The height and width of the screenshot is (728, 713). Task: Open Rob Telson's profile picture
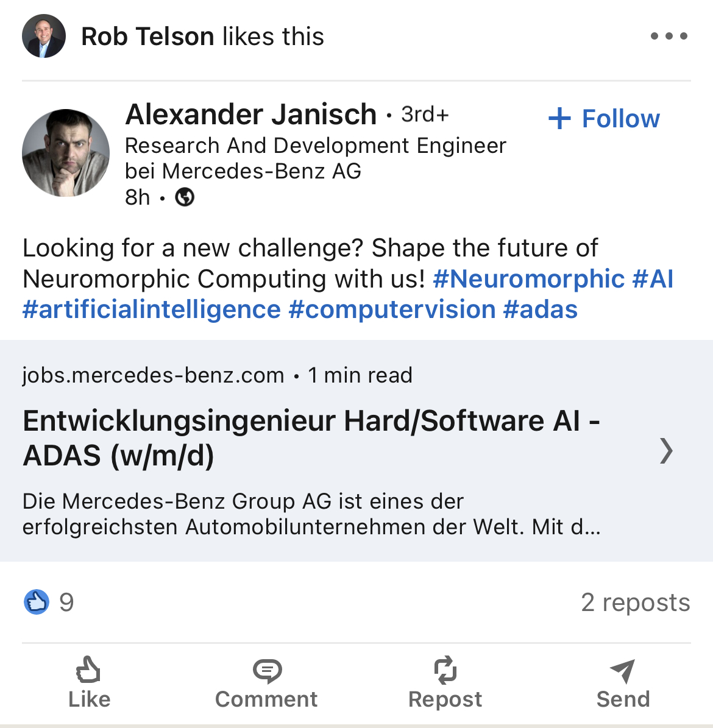tap(44, 37)
